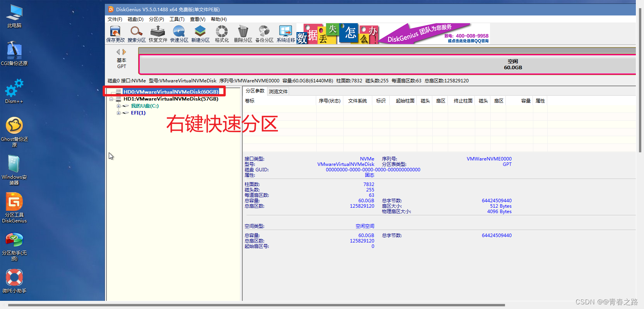This screenshot has height=309, width=644.
Task: Click the New Partition (新建分区) icon
Action: pos(200,34)
